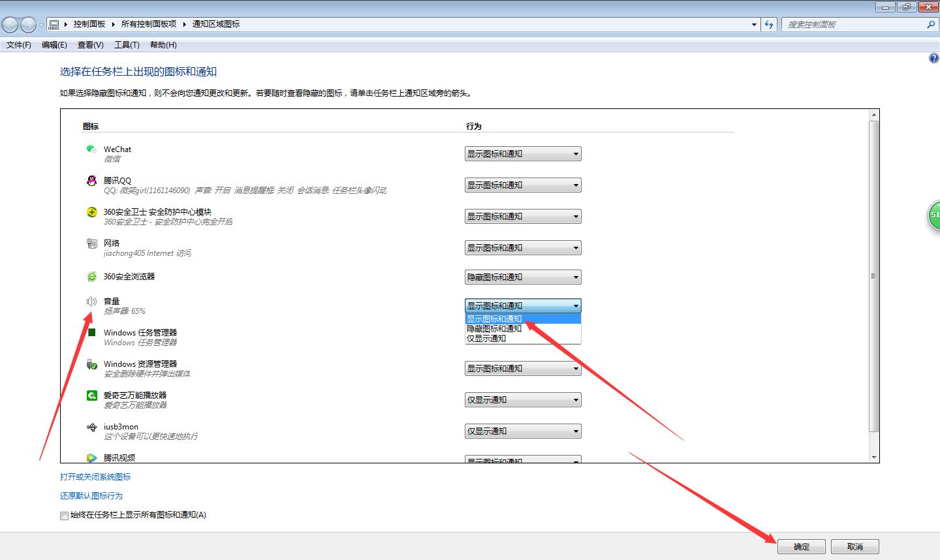Image resolution: width=940 pixels, height=560 pixels.
Task: Open 腾讯QQ behavior dropdown
Action: pyautogui.click(x=523, y=185)
